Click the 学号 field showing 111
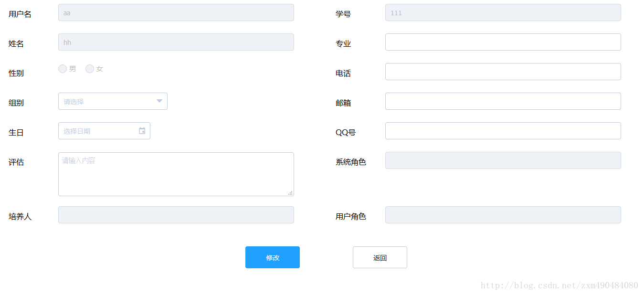This screenshot has width=644, height=295. click(503, 12)
